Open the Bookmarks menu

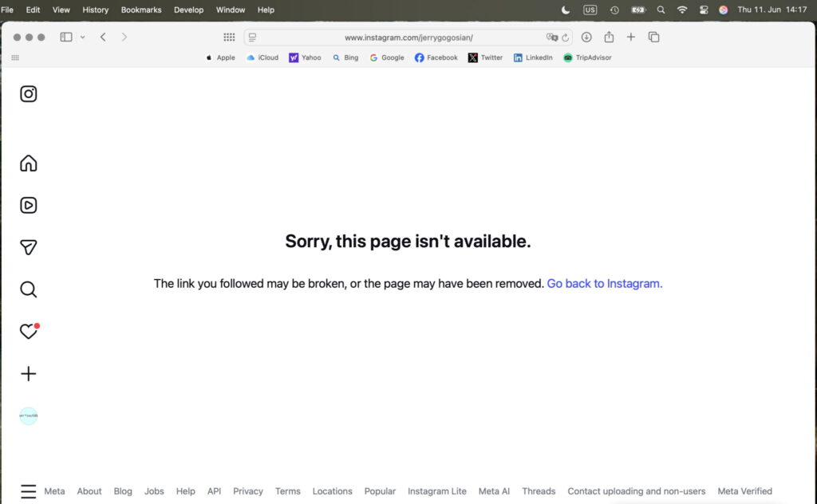[x=141, y=10]
